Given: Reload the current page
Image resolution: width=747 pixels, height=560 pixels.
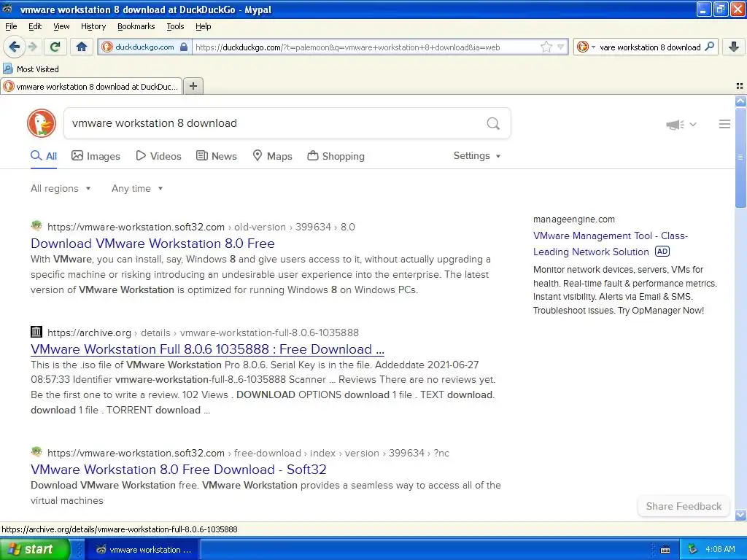Looking at the screenshot, I should (x=55, y=47).
